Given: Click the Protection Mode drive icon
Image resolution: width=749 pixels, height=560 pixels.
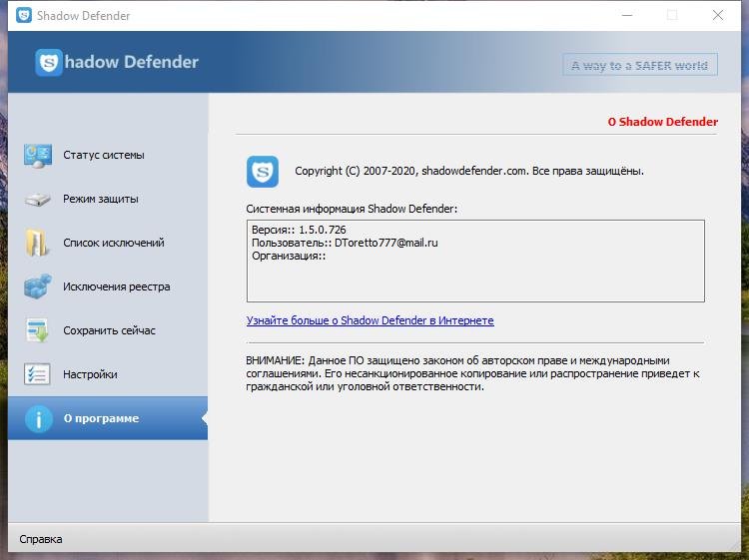Looking at the screenshot, I should (x=38, y=199).
